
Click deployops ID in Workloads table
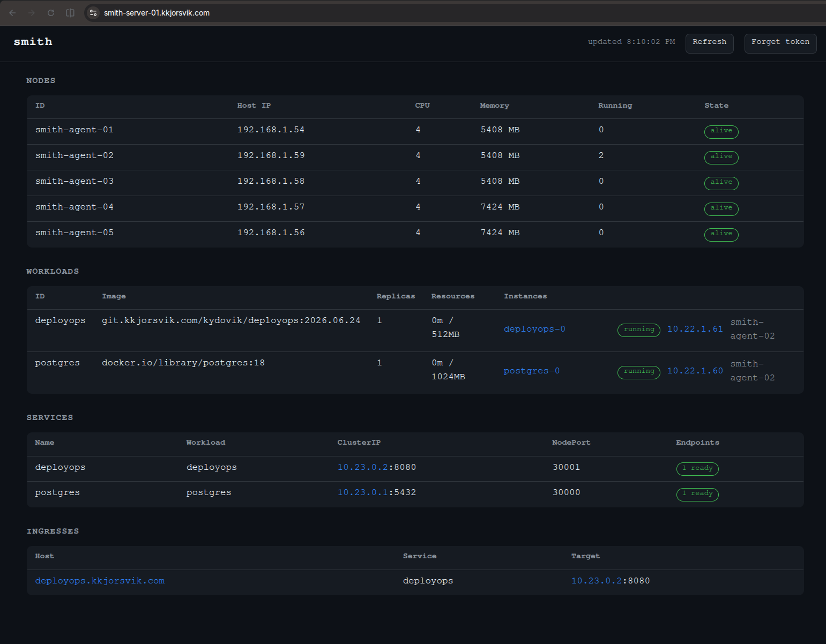[60, 320]
